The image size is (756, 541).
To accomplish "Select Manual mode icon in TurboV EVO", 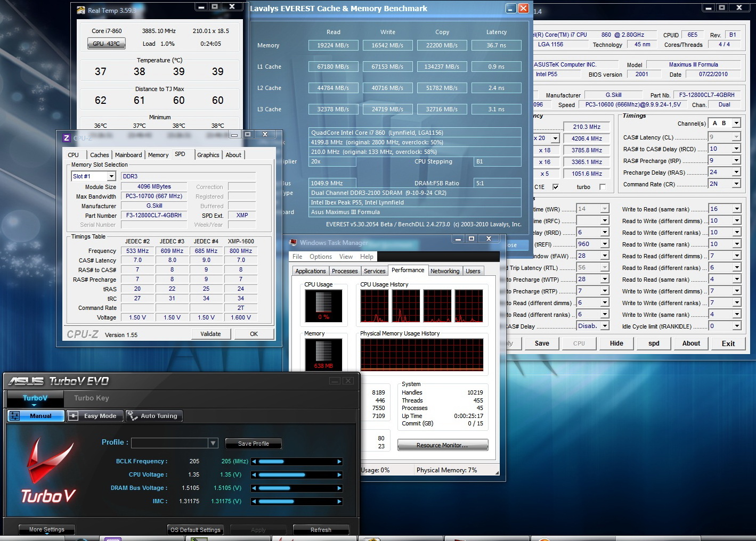I will pyautogui.click(x=15, y=416).
